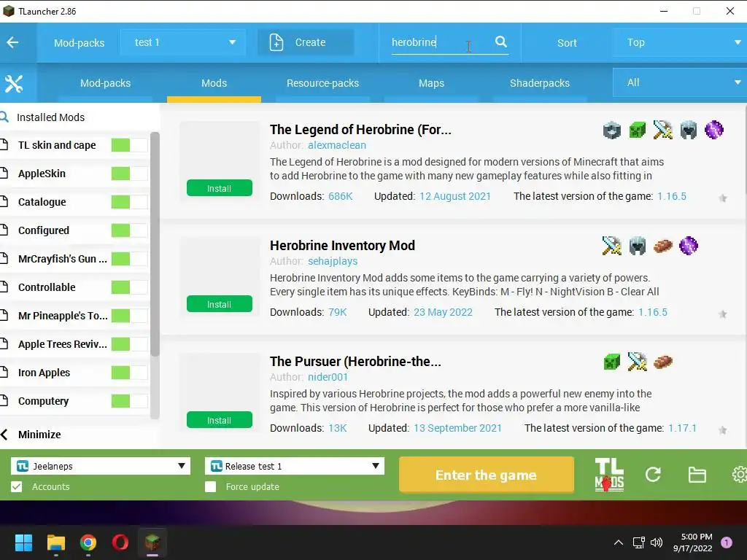Favorite Herobrine Inventory Mod with star

pos(723,314)
